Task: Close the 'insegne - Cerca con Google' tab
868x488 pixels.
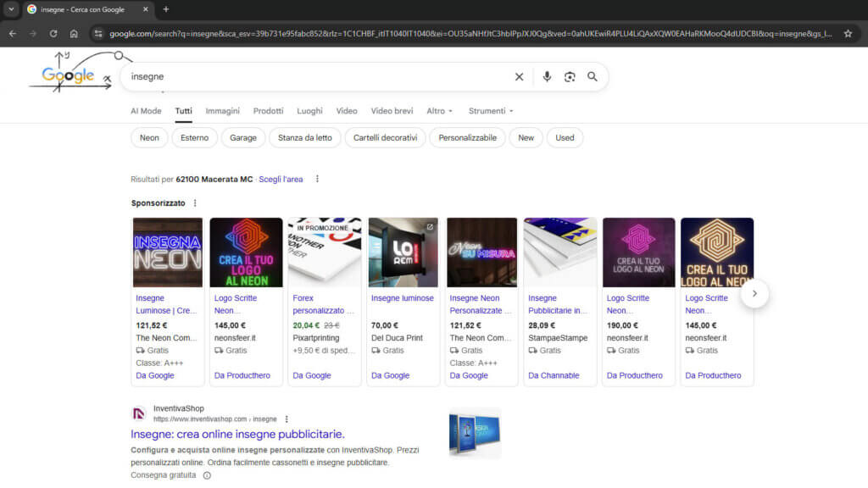Action: 146,9
